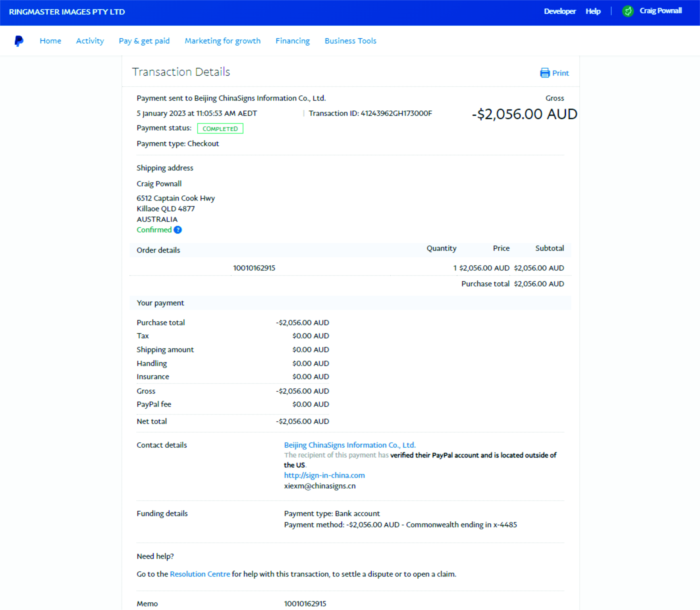Open the Home tab

(50, 41)
